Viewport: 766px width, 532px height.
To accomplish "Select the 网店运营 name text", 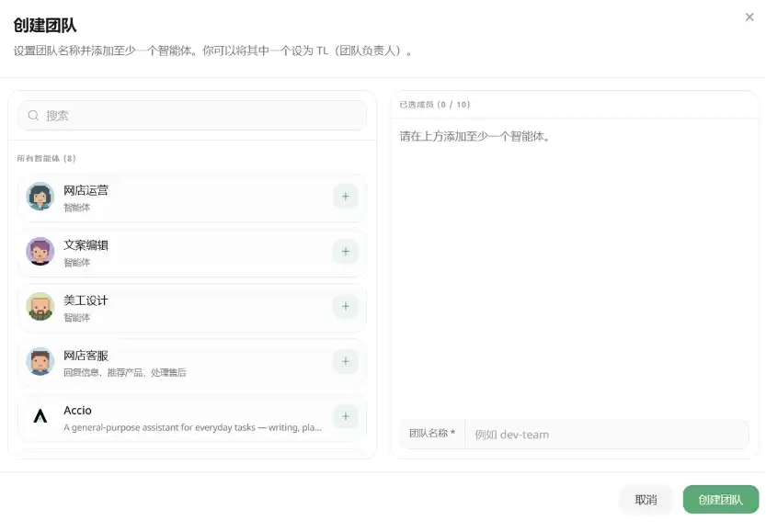I will [x=86, y=190].
